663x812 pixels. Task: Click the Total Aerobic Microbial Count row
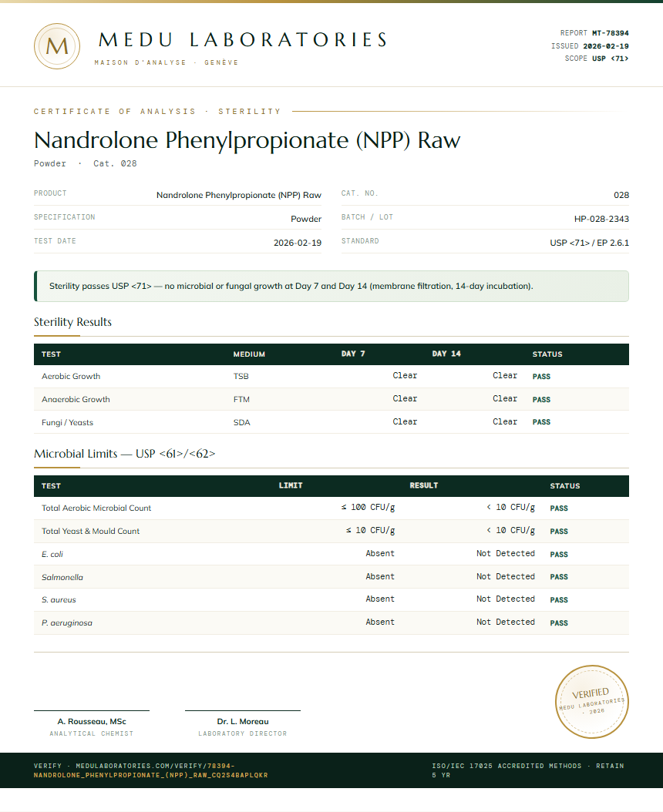pyautogui.click(x=331, y=508)
